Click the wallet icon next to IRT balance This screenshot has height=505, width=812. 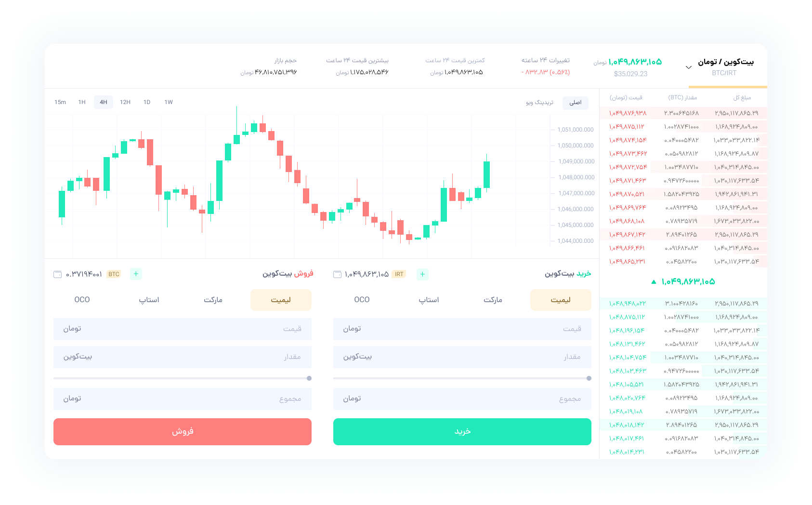coord(337,274)
